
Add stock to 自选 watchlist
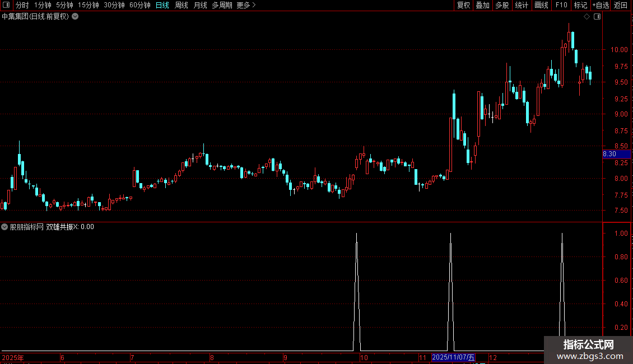click(601, 5)
